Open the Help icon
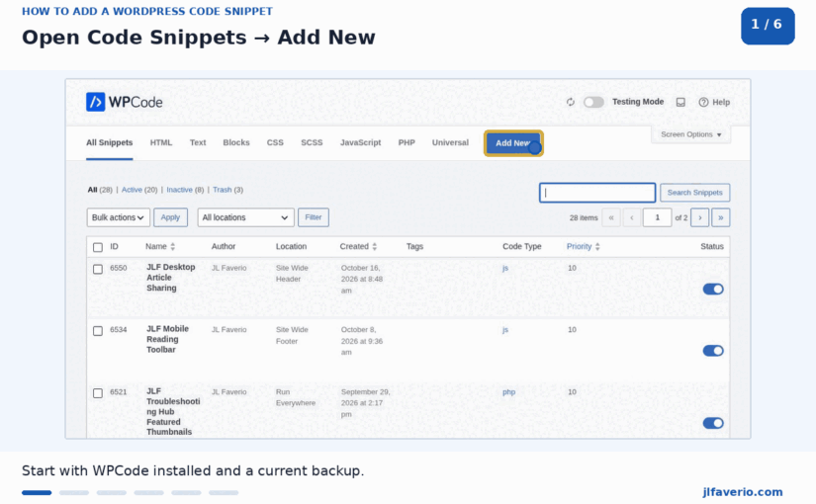 pos(703,102)
